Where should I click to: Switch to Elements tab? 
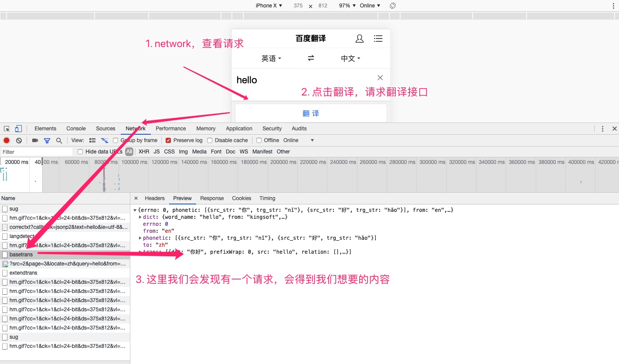pyautogui.click(x=45, y=129)
